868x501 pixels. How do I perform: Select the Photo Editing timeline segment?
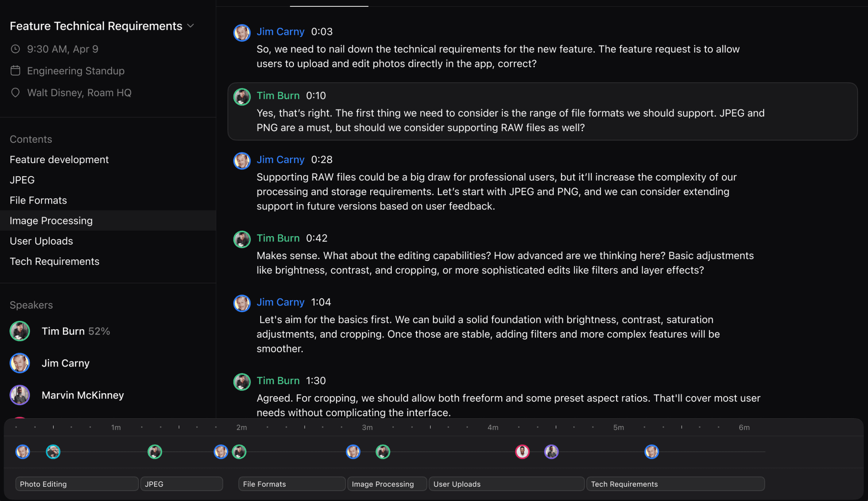(77, 484)
